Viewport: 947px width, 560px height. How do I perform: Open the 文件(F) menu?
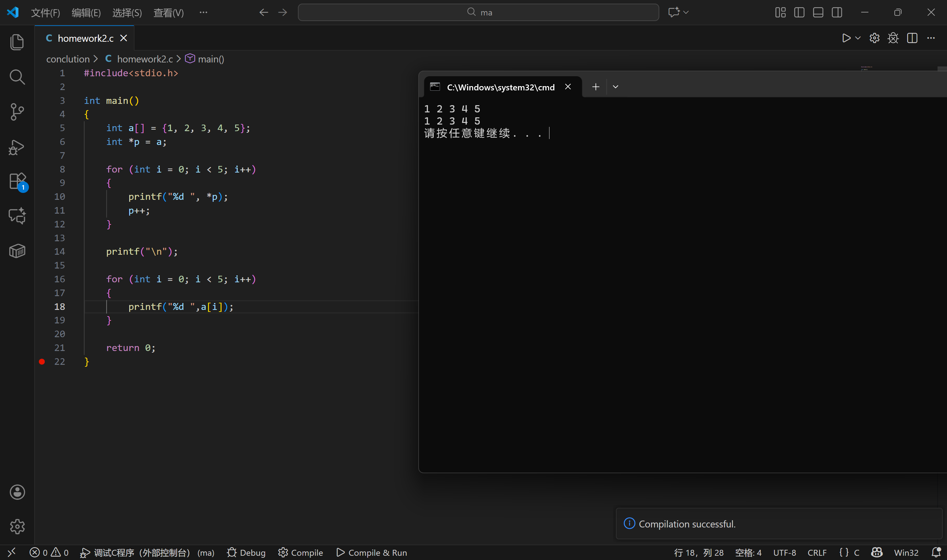click(x=45, y=13)
